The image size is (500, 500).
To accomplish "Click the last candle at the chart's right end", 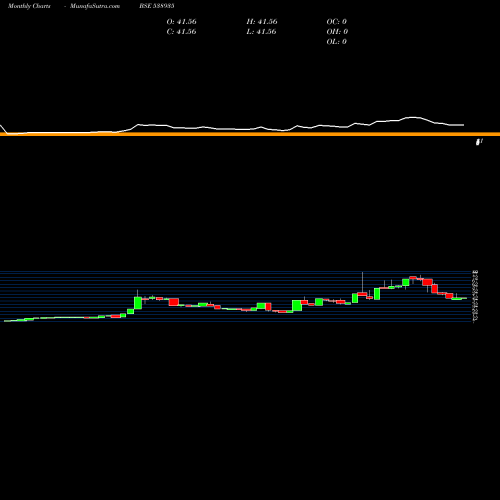I will tap(464, 298).
